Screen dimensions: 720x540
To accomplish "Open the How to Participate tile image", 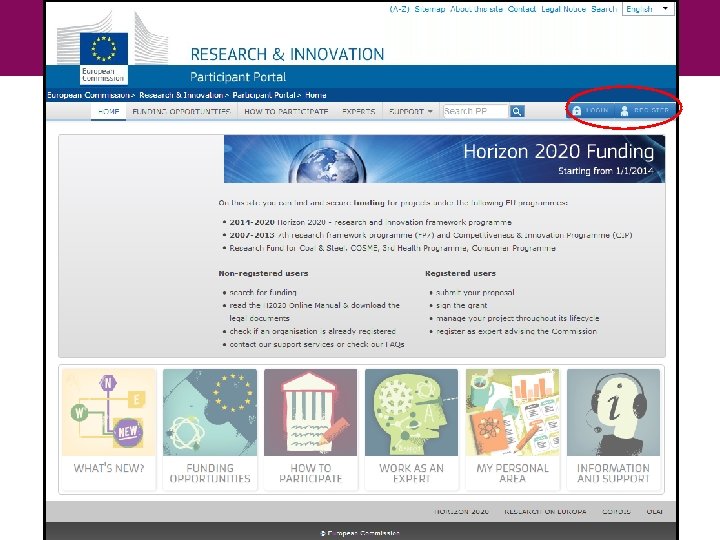I will (x=310, y=412).
